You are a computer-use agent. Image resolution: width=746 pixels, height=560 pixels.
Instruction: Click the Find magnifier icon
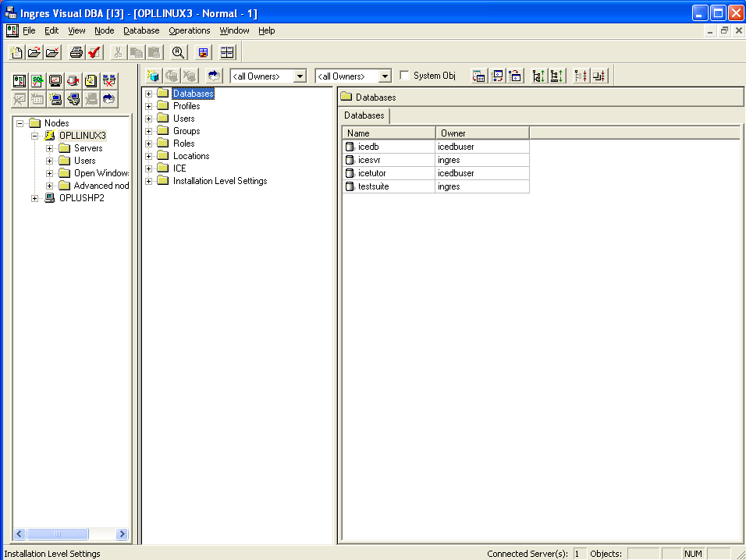pyautogui.click(x=179, y=52)
